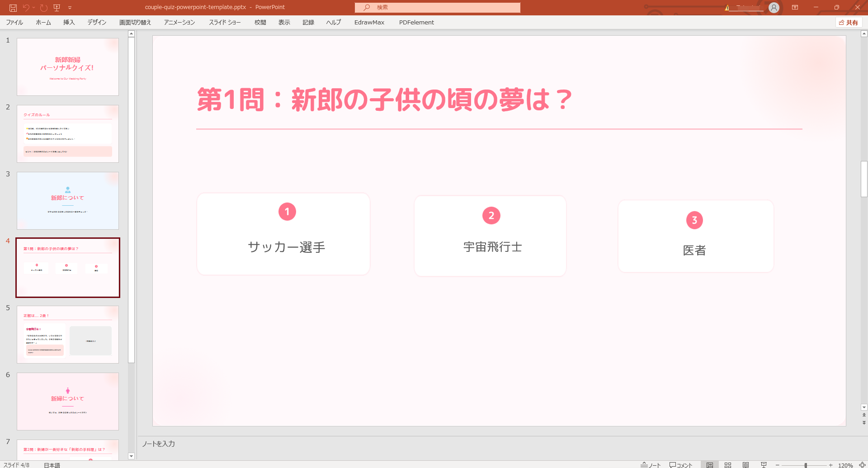This screenshot has height=468, width=868.
Task: Click the 宇宙飛行士 answer text
Action: (492, 247)
